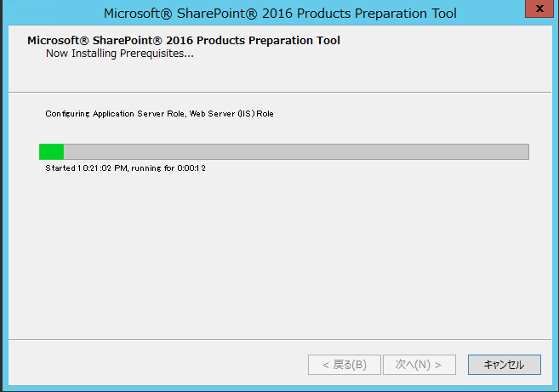Click the disabled 次へ(N) next button
The height and width of the screenshot is (392, 559).
(x=419, y=365)
